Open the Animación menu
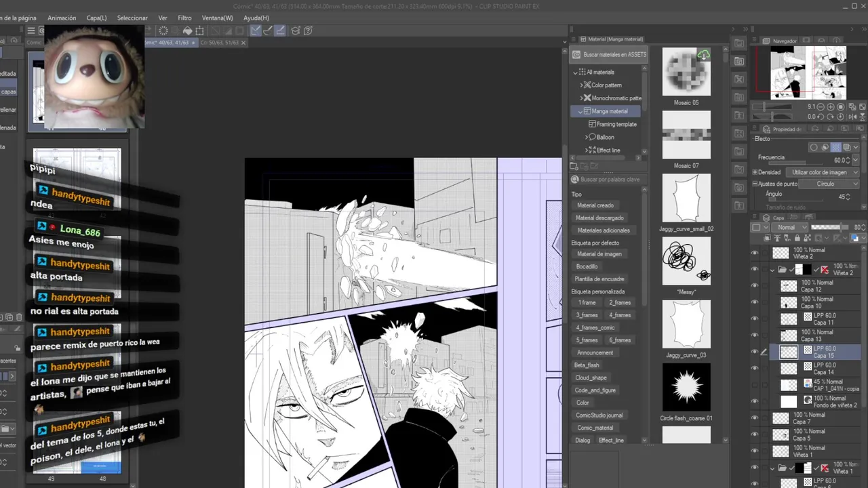 [62, 18]
